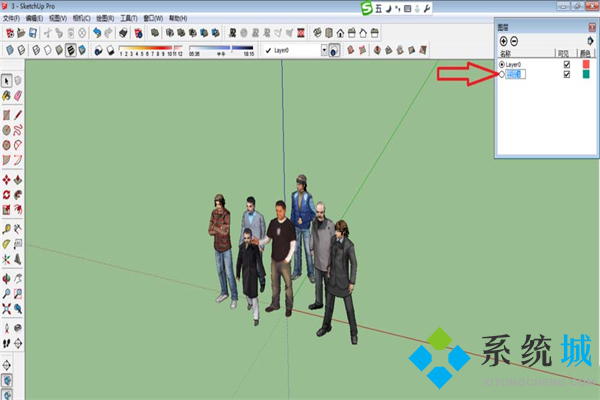Open the layers panel details arrow menu
Viewport: 600px width, 400px height.
point(590,41)
